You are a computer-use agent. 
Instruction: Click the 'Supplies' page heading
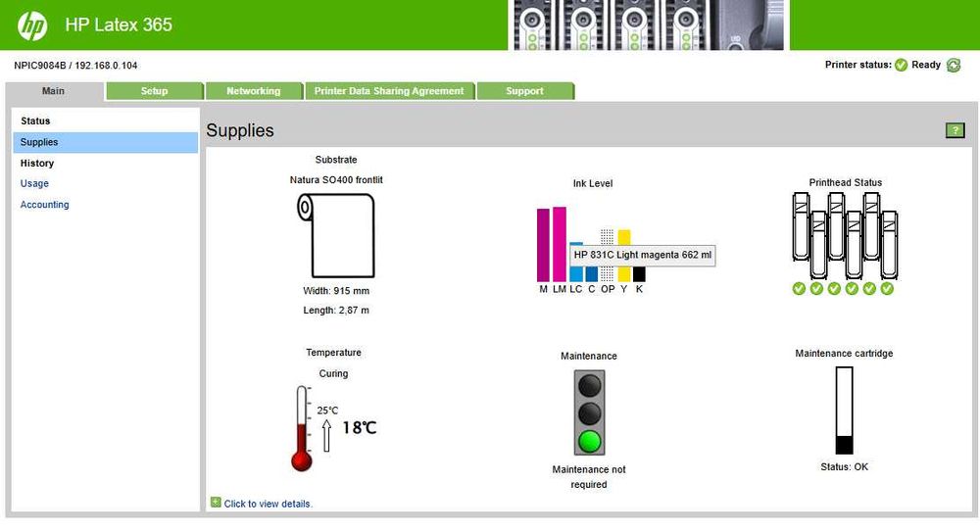pos(240,130)
